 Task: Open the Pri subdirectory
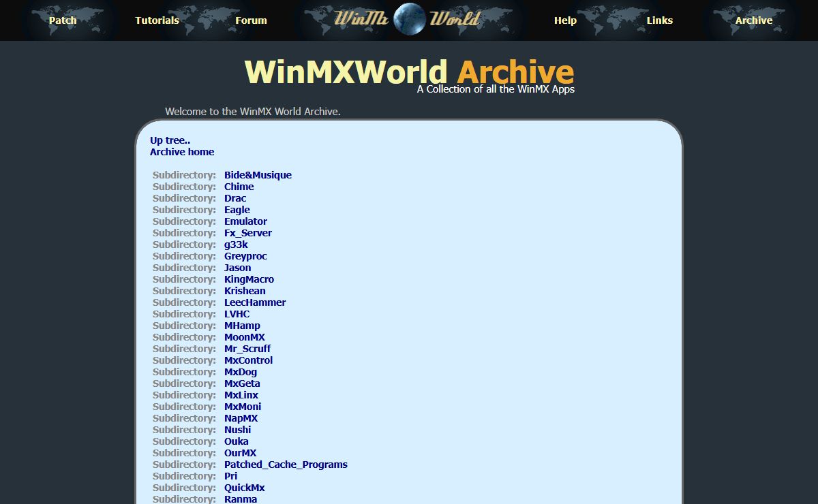tap(230, 476)
